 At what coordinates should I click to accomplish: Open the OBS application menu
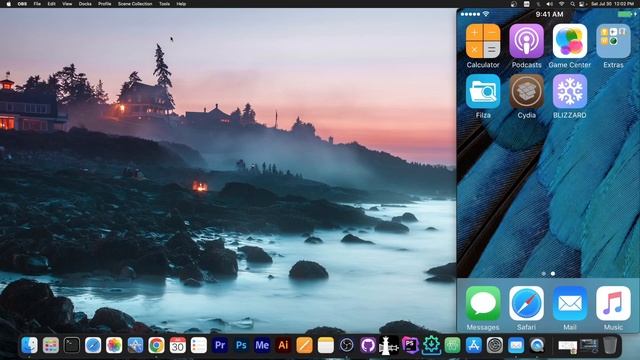pyautogui.click(x=22, y=4)
